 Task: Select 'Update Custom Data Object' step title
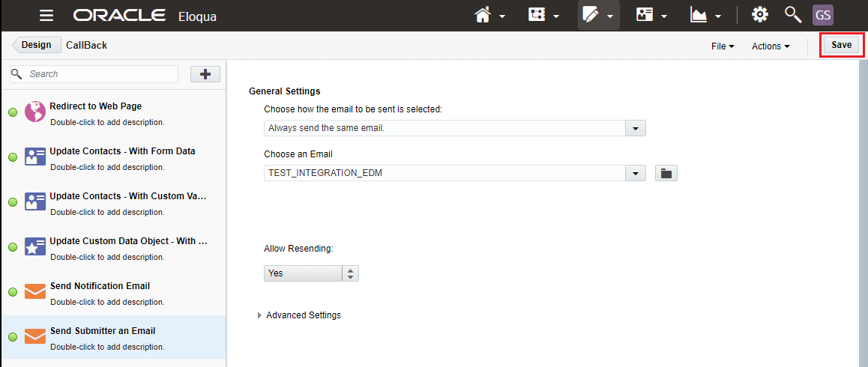click(x=128, y=240)
